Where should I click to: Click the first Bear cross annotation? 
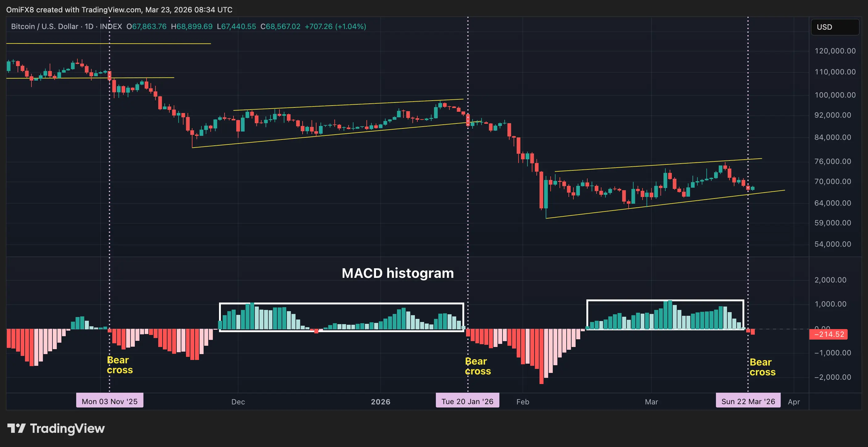tap(120, 365)
